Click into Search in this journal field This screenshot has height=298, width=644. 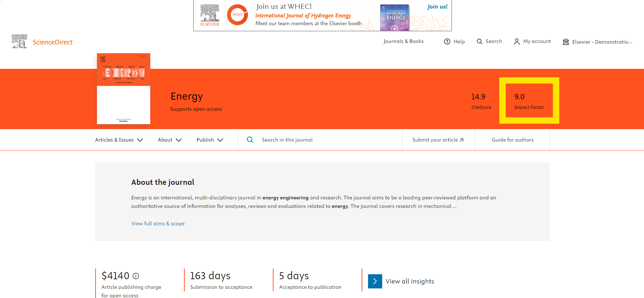320,140
